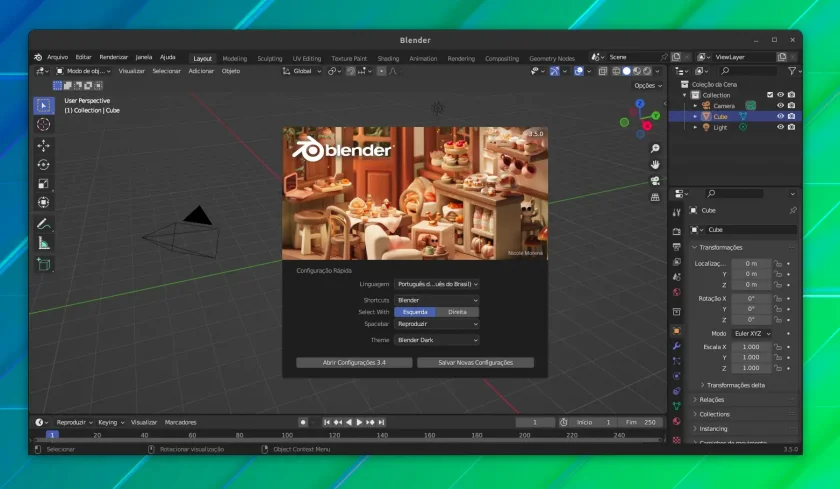Activate the Cursor tool
This screenshot has height=489, width=840.
43,124
